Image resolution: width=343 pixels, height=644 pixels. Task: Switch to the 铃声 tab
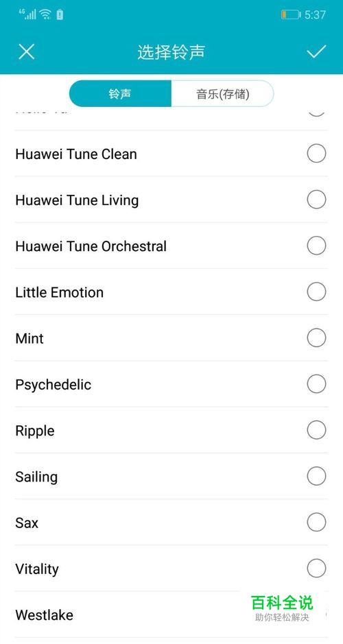pyautogui.click(x=120, y=94)
